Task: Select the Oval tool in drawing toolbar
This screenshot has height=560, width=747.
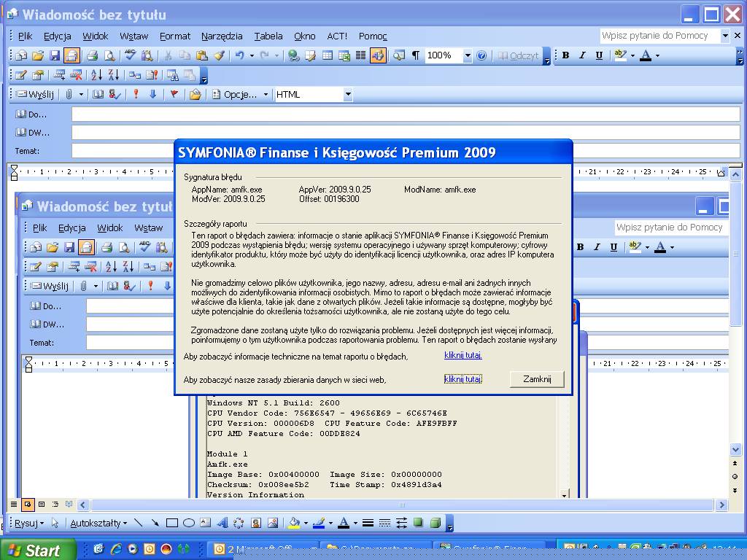Action: (189, 523)
